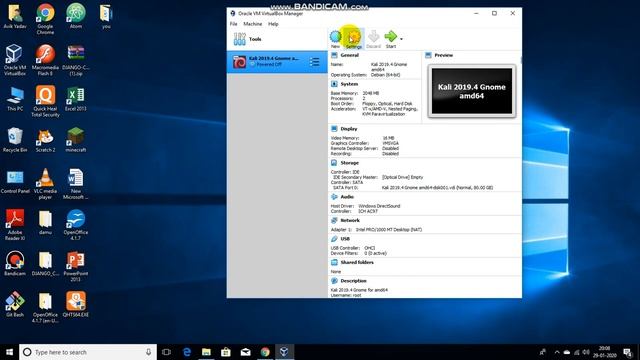Open the File menu in VirtualBox
Screen dimensions: 640x360
233,24
